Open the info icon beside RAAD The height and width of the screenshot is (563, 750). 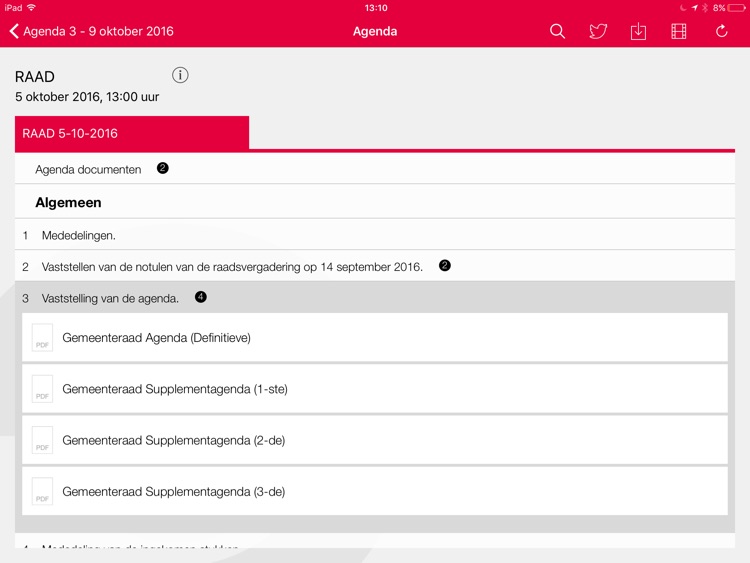coord(180,75)
